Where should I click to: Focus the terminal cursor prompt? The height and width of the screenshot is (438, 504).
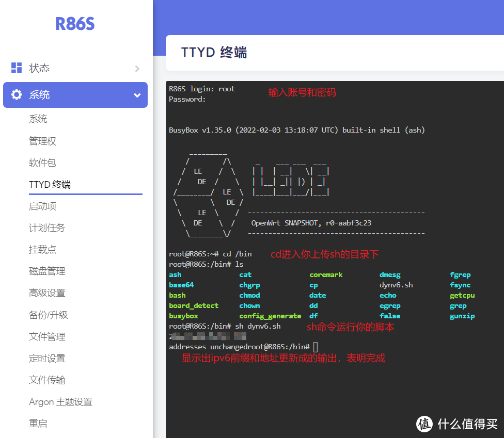(x=316, y=347)
